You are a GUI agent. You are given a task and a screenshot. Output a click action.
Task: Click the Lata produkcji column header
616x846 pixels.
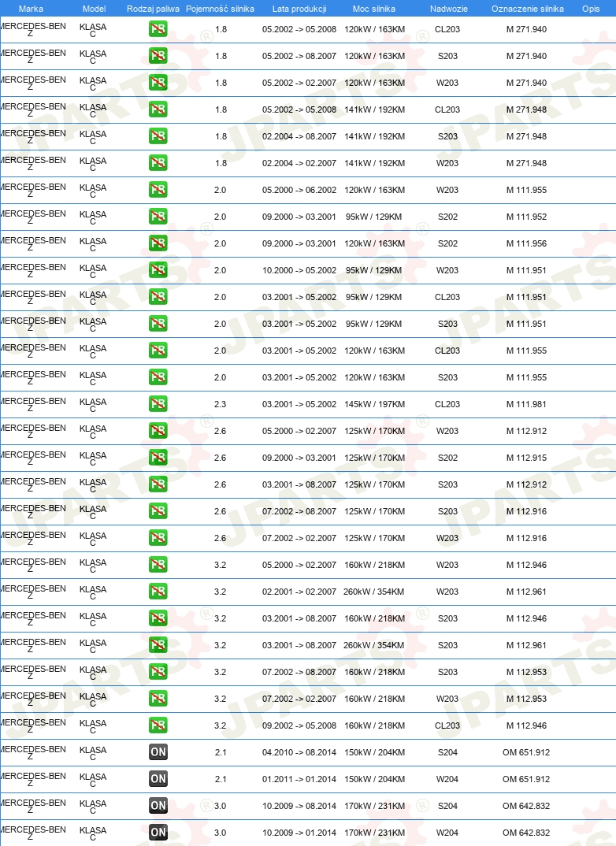[299, 9]
